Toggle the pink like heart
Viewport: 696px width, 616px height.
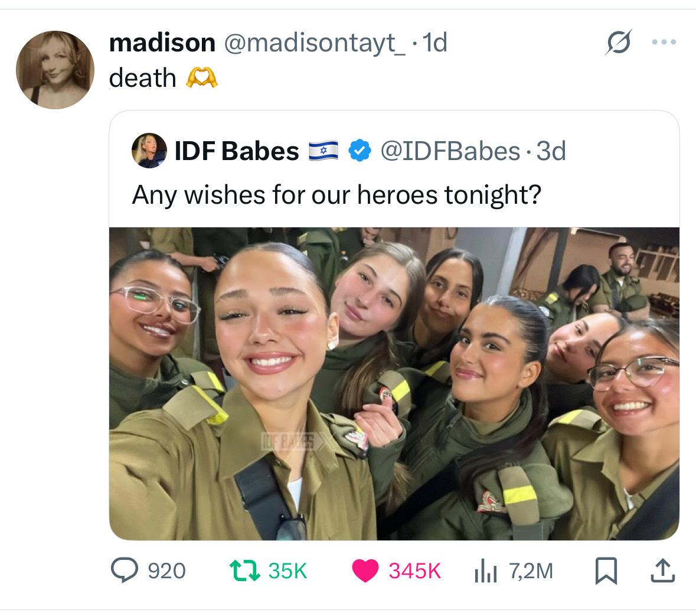[x=365, y=571]
